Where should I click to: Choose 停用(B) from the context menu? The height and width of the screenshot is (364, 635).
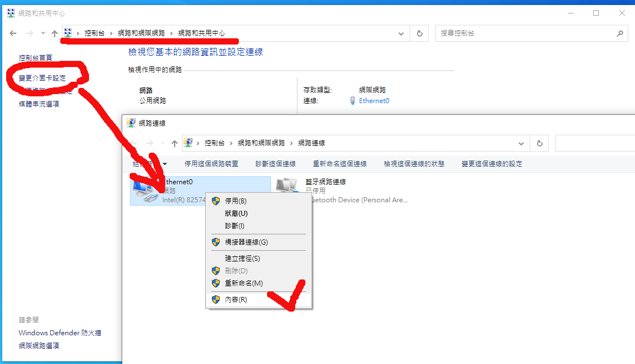click(x=236, y=201)
